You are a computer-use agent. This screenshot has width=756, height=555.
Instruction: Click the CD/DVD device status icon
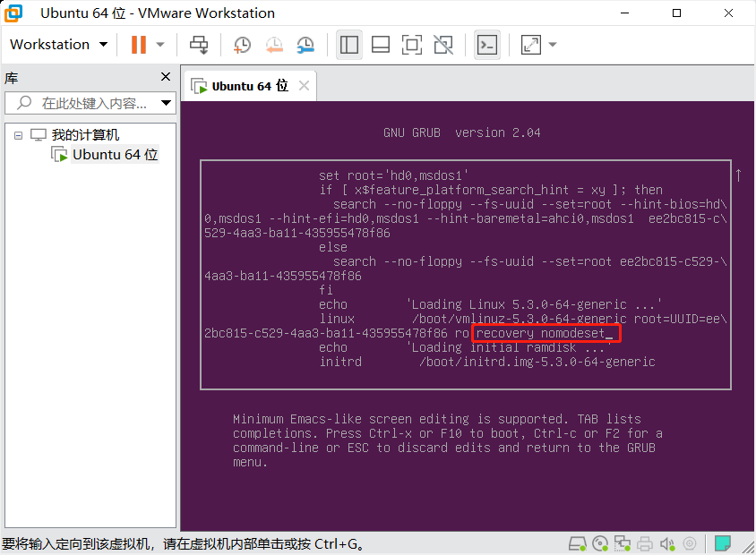point(600,542)
